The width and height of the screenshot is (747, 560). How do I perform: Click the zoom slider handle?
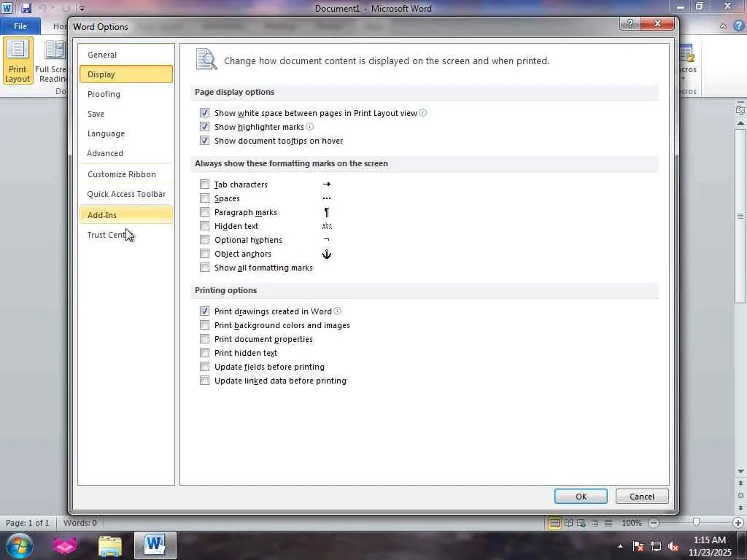point(696,523)
